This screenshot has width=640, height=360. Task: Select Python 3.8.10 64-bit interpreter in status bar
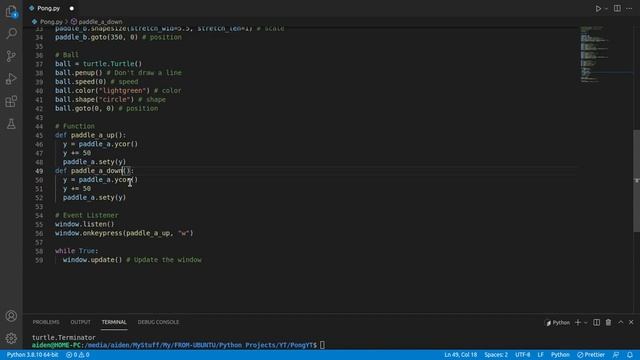coord(33,355)
